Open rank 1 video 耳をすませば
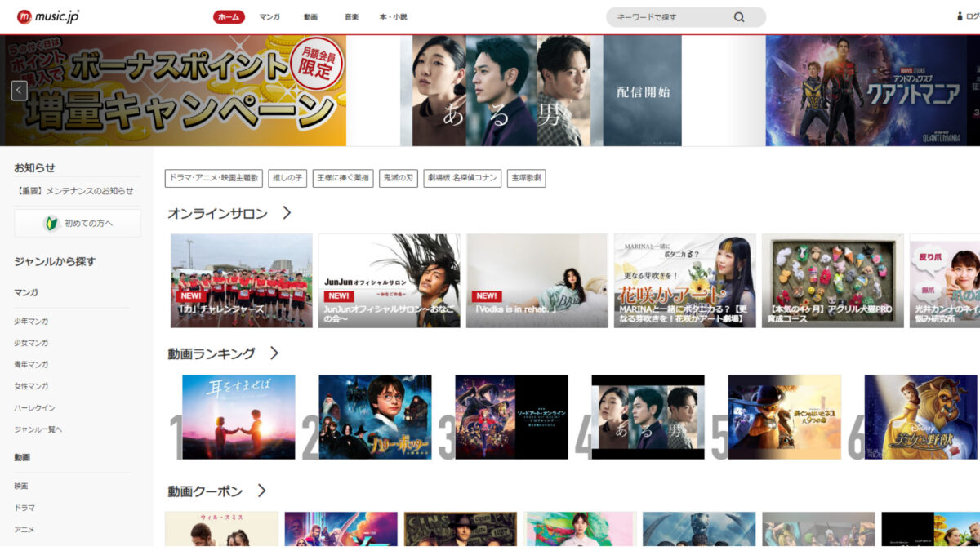The image size is (980, 551). tap(238, 417)
